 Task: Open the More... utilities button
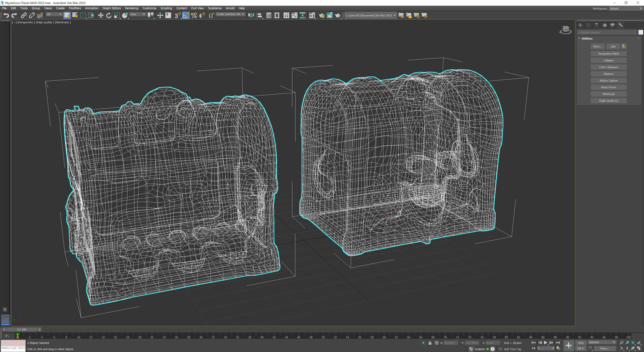(x=598, y=46)
